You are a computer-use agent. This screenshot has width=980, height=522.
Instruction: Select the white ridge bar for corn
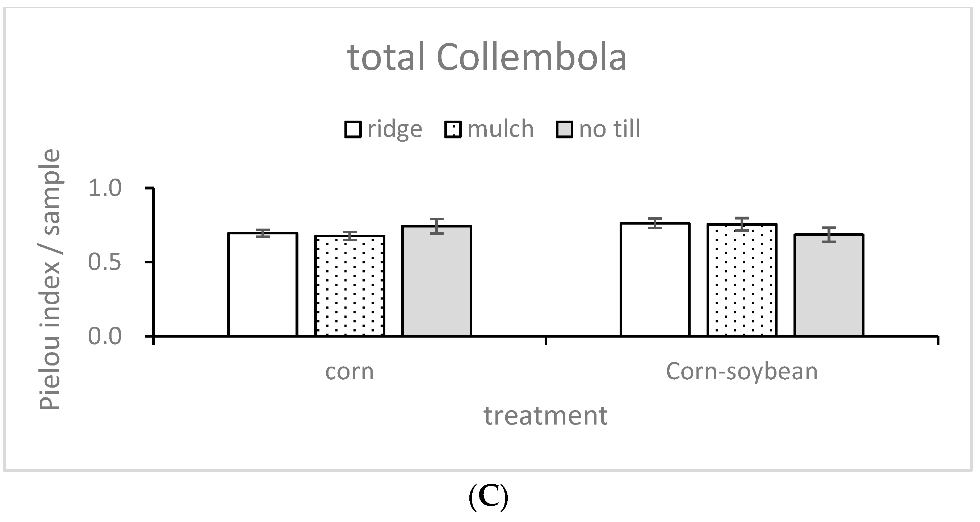(x=263, y=285)
